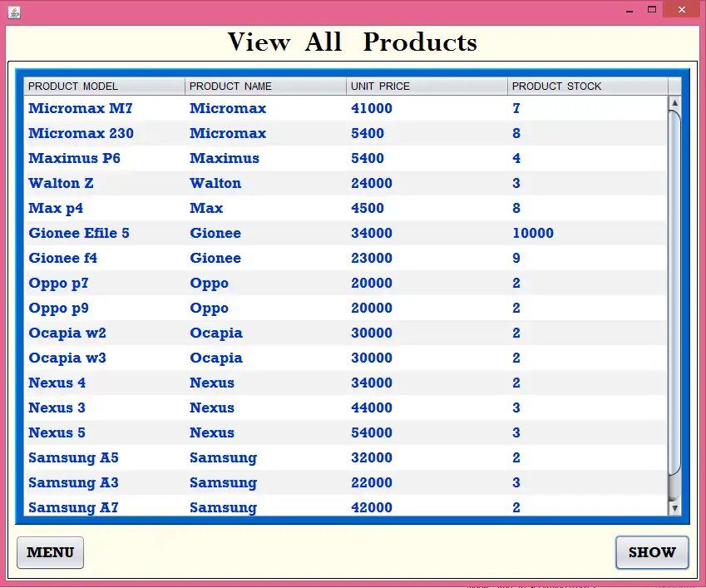Click the stock value 7 cell
Image resolution: width=706 pixels, height=588 pixels.
click(588, 108)
